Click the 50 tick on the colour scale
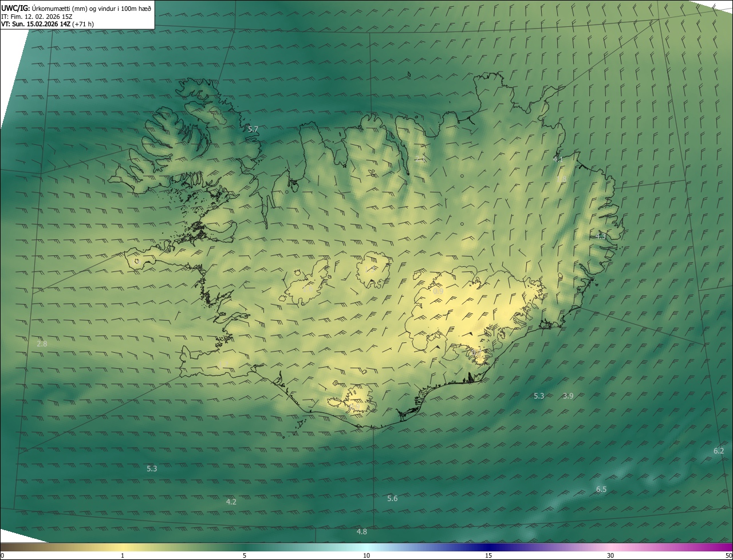This screenshot has height=560, width=733. (x=728, y=555)
